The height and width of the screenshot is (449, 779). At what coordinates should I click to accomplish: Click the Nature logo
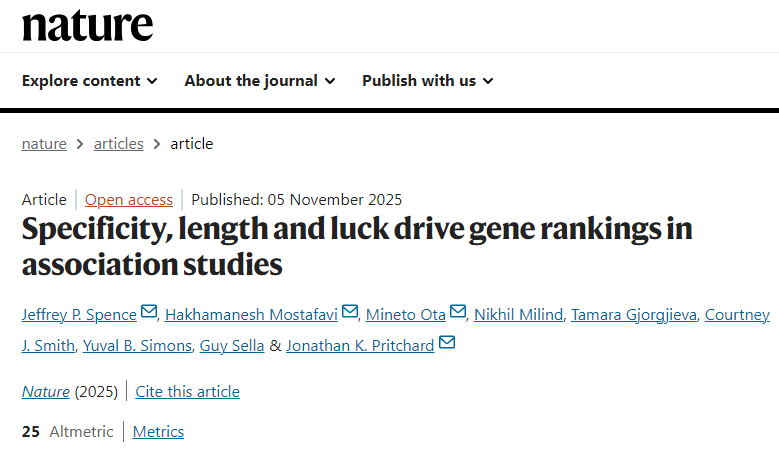[88, 25]
